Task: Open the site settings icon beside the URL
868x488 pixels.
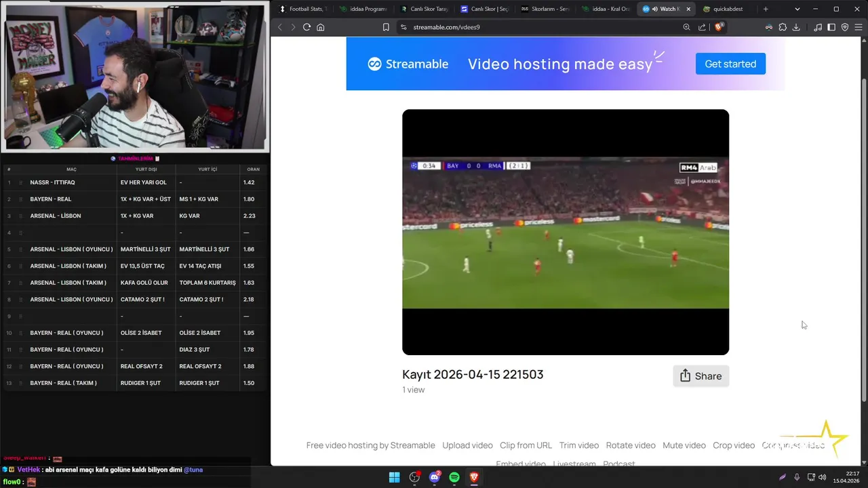Action: 403,27
